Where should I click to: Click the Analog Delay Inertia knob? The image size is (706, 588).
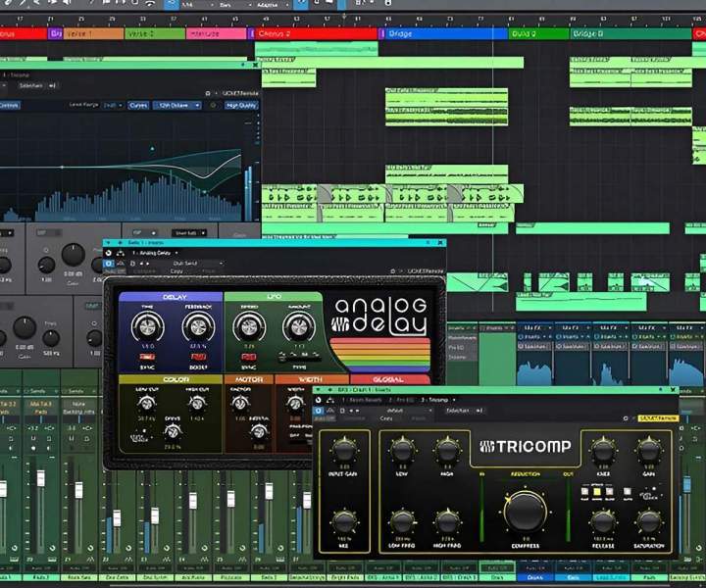(259, 432)
